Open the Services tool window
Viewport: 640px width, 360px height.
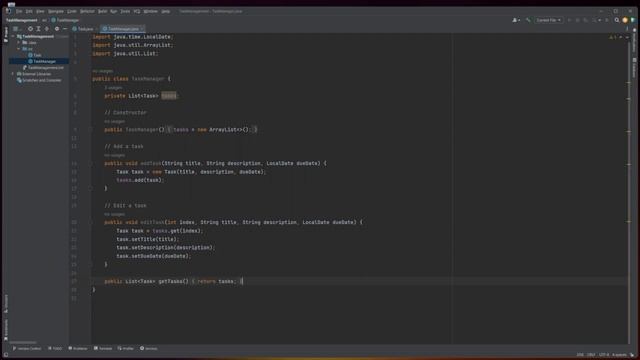149,349
